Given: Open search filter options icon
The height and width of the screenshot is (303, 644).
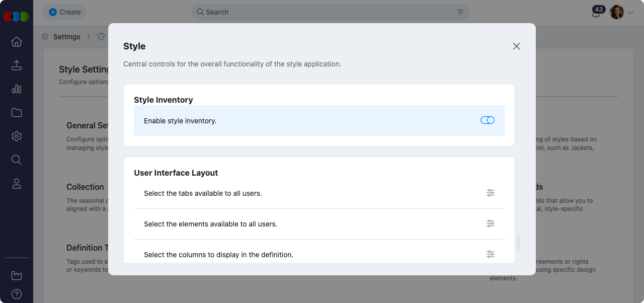Looking at the screenshot, I should [x=460, y=12].
